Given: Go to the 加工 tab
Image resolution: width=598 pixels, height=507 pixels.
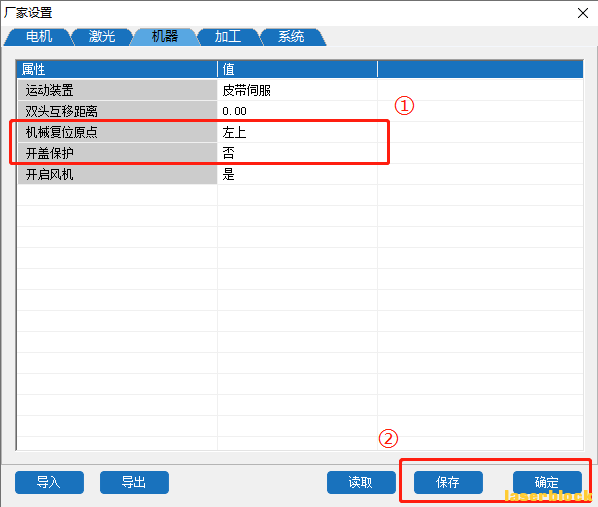Looking at the screenshot, I should tap(228, 37).
